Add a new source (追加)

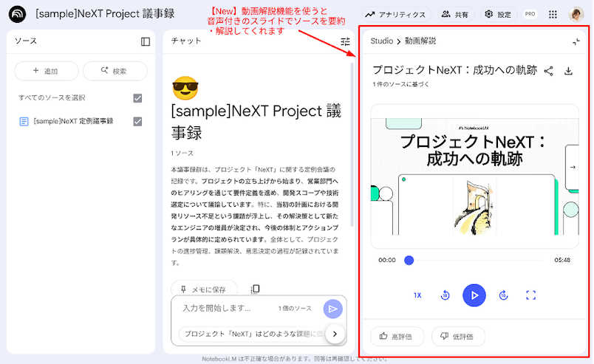click(x=47, y=71)
